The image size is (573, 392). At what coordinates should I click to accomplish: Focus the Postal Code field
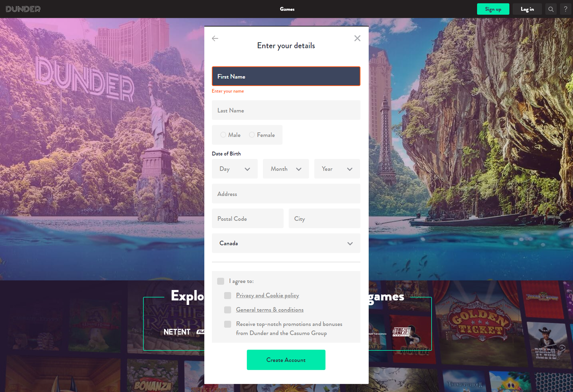point(248,218)
